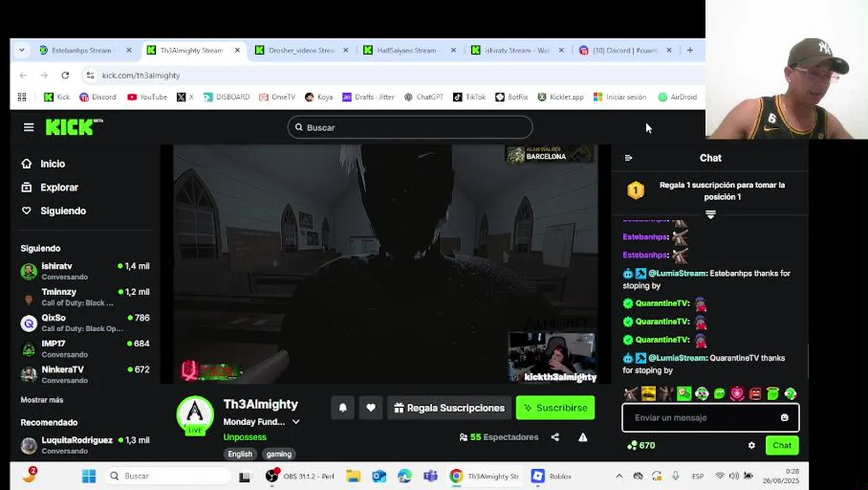Screen dimensions: 868x490
Task: Open the Tminnzy followed channel
Action: tap(85, 297)
